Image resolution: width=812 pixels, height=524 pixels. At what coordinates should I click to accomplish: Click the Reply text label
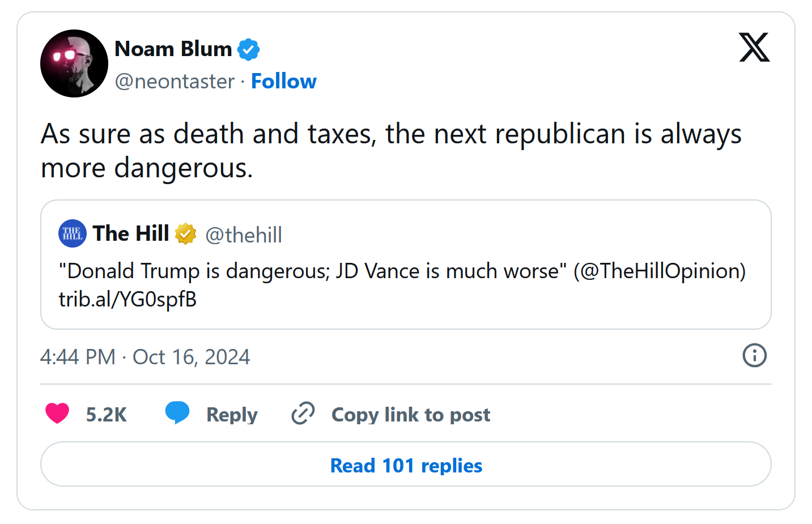pyautogui.click(x=232, y=415)
